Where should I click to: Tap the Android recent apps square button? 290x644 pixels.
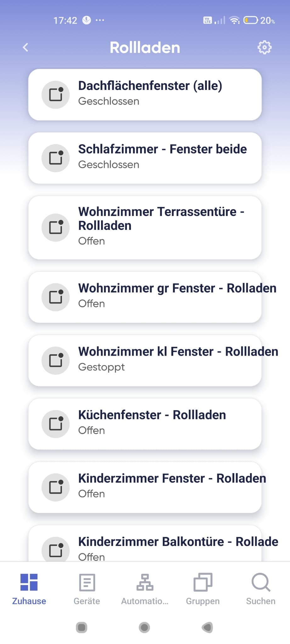click(x=82, y=627)
